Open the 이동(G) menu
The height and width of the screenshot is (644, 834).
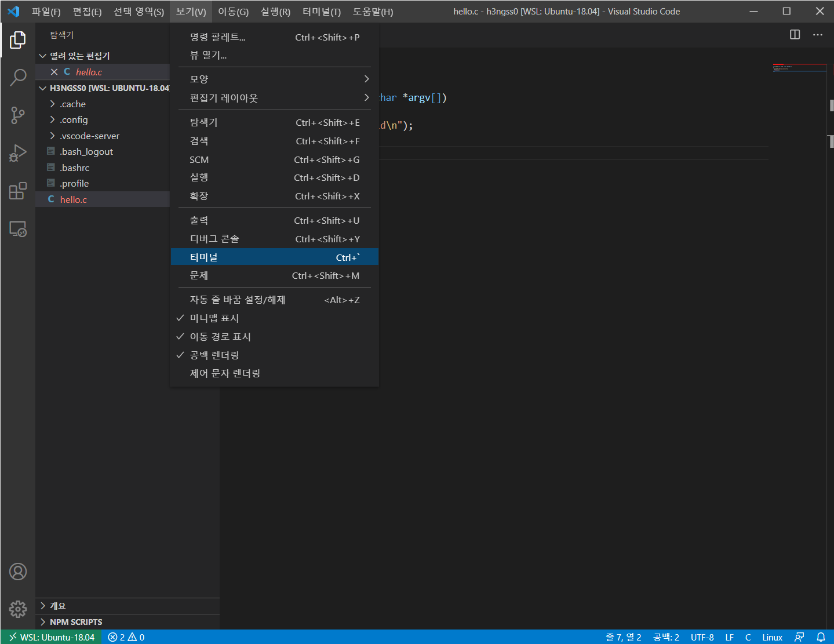233,12
